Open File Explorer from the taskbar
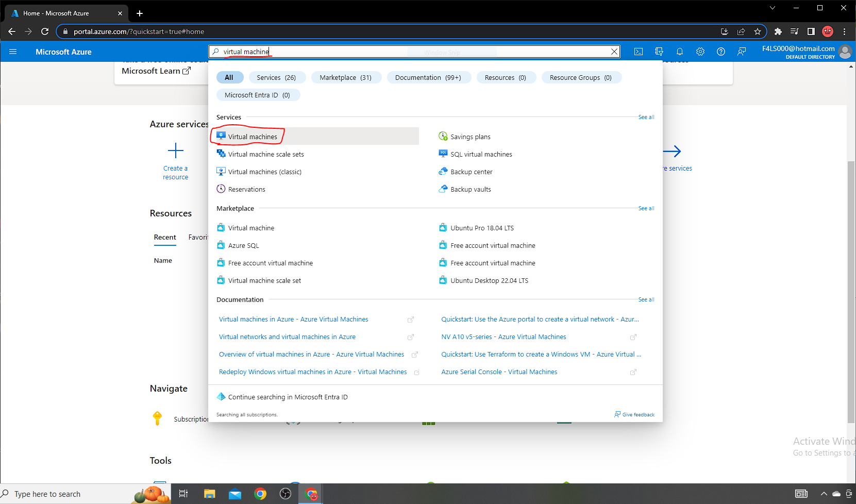The height and width of the screenshot is (504, 856). point(209,494)
